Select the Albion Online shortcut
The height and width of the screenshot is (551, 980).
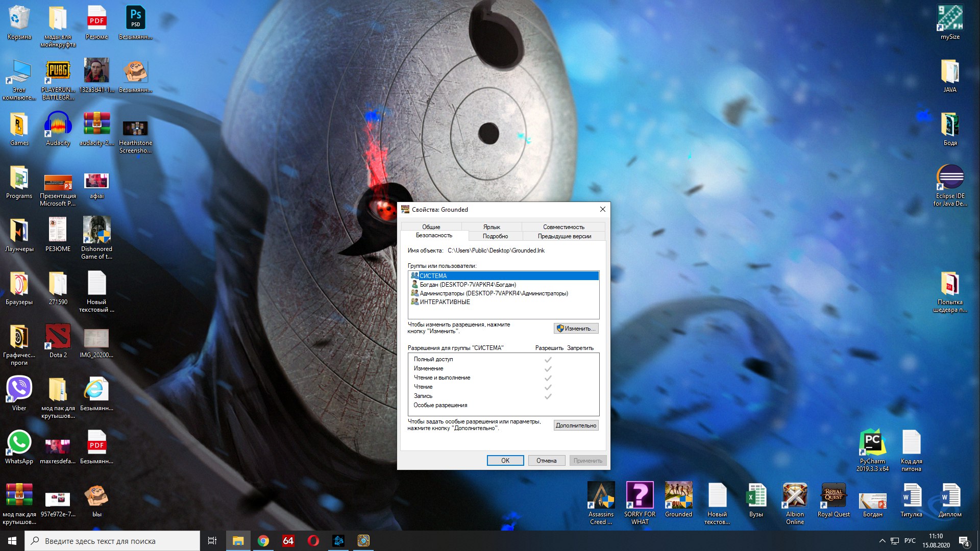[x=795, y=504]
